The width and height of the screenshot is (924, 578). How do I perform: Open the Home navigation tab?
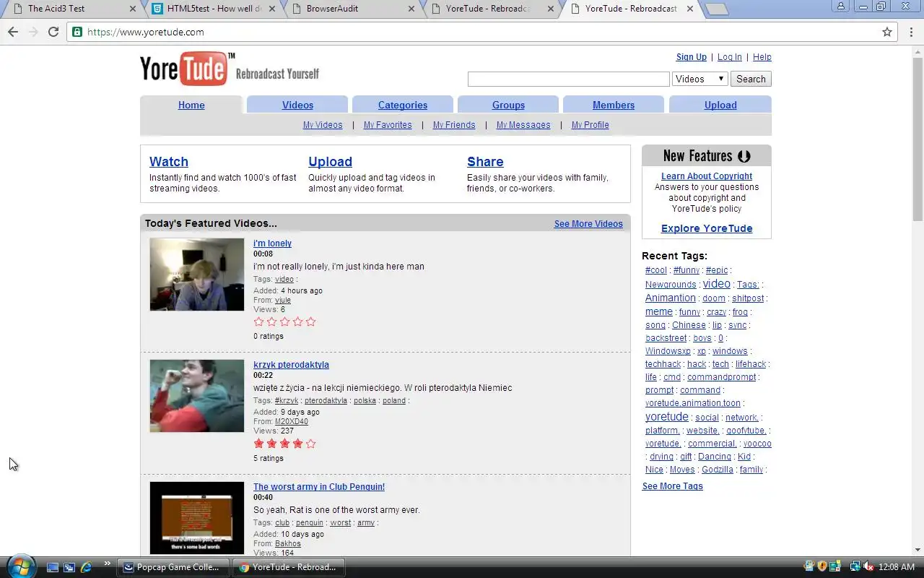coord(191,105)
